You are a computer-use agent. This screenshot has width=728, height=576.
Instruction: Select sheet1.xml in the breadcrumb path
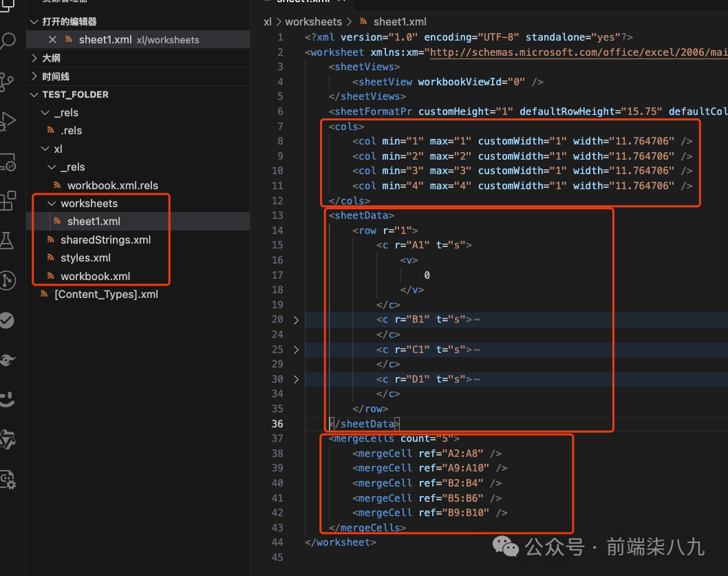click(x=400, y=22)
